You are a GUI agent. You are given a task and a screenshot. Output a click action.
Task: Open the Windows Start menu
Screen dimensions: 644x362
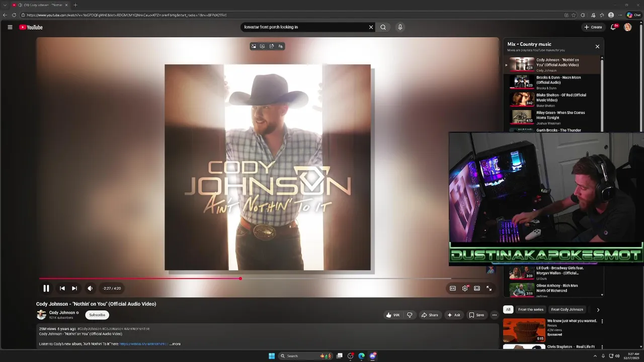[x=272, y=356]
